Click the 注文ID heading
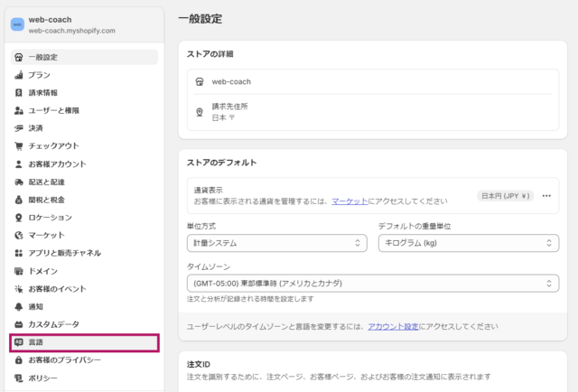This screenshot has height=392, width=578. point(199,364)
